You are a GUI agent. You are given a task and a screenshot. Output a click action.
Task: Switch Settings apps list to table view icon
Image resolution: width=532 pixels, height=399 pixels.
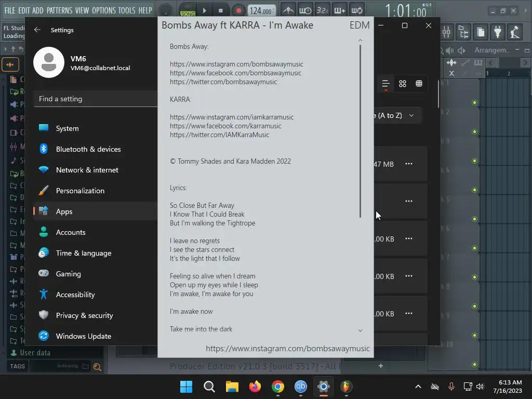[x=419, y=84]
